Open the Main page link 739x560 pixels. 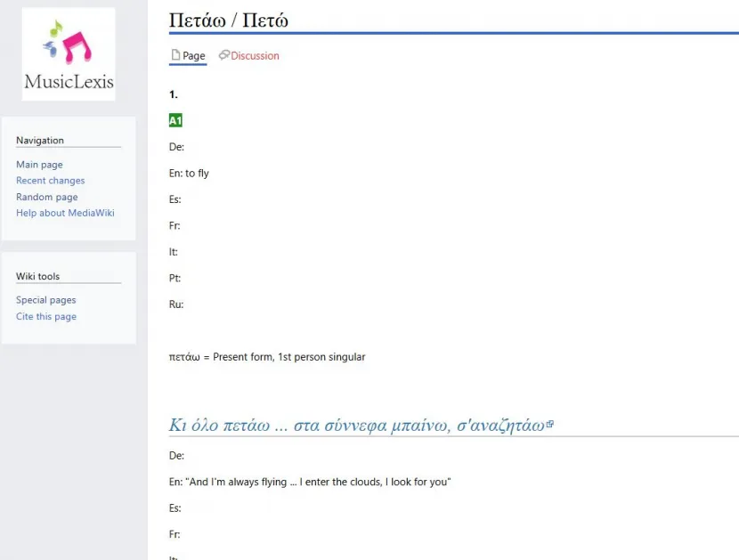pyautogui.click(x=39, y=165)
